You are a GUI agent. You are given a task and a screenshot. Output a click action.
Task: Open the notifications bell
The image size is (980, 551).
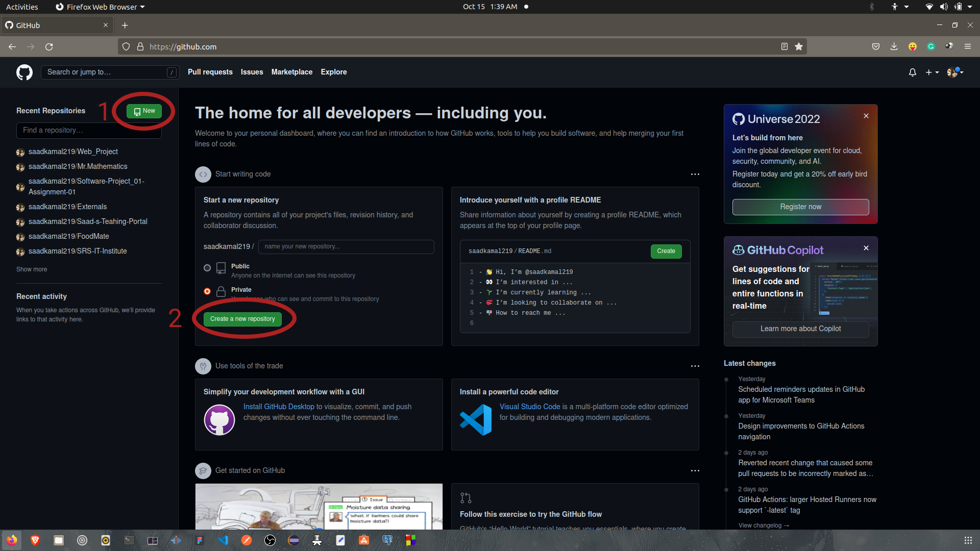coord(913,72)
